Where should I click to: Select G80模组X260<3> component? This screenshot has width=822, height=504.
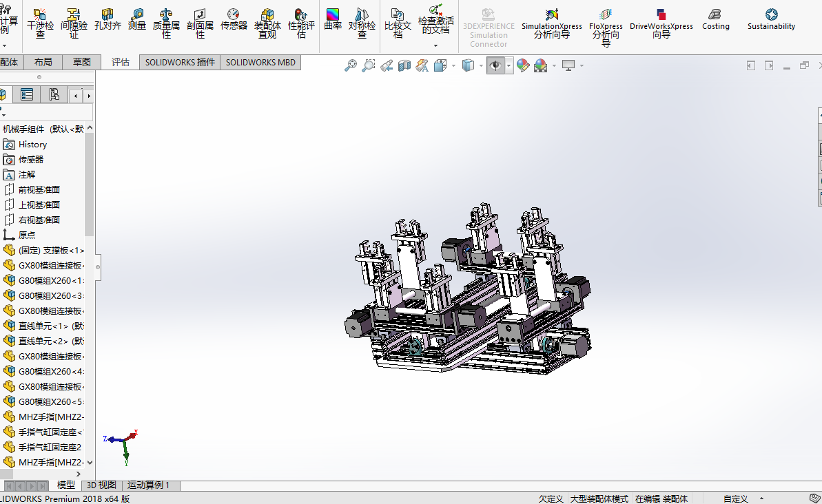(52, 296)
